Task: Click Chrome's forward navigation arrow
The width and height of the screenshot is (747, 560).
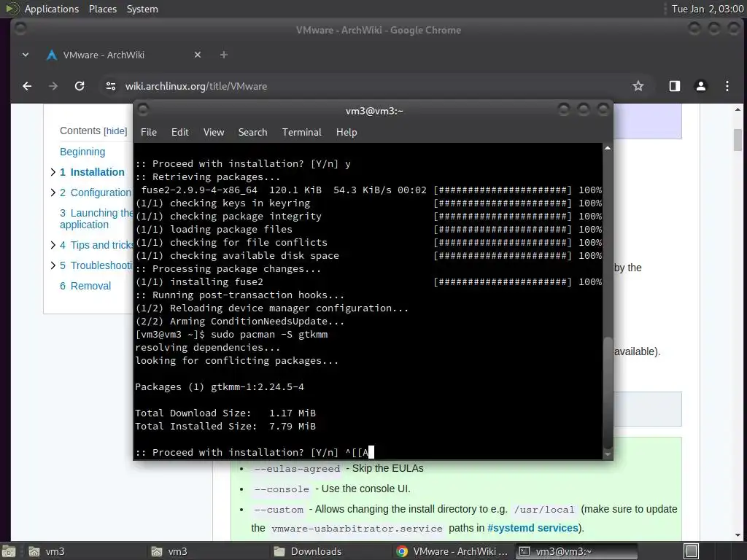Action: 53,86
